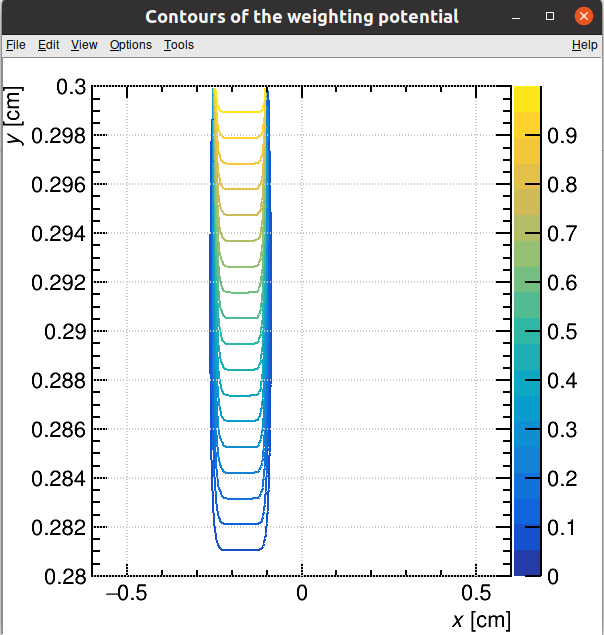
Task: Click the title bar text 'Contours of the weighting potential'
Action: point(301,17)
